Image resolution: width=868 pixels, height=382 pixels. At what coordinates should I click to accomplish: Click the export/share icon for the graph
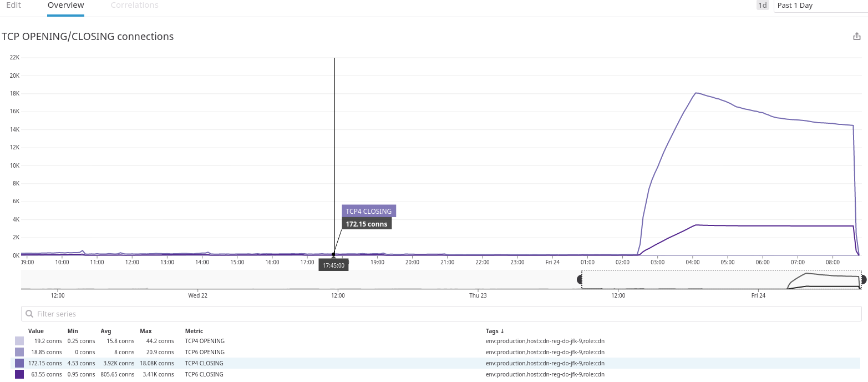pos(857,37)
